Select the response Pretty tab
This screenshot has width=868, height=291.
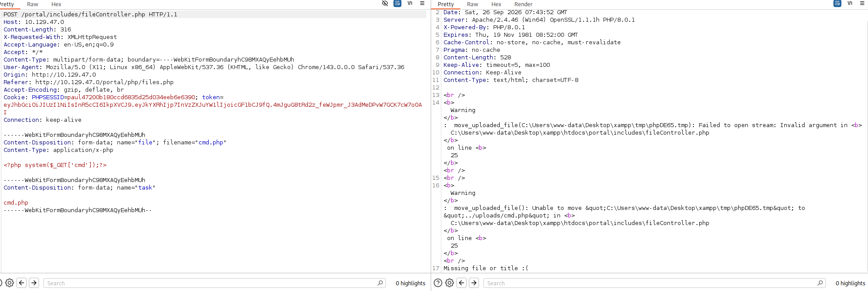446,4
